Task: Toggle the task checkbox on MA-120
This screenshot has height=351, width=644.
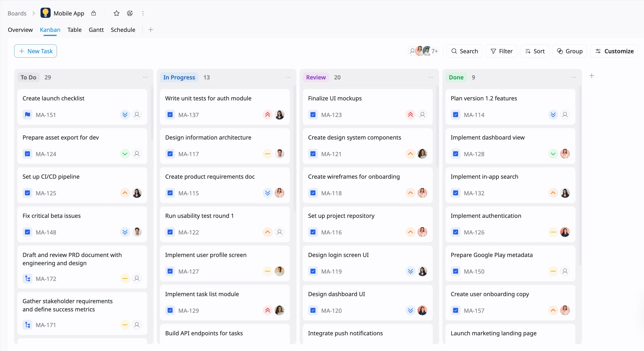Action: tap(313, 310)
